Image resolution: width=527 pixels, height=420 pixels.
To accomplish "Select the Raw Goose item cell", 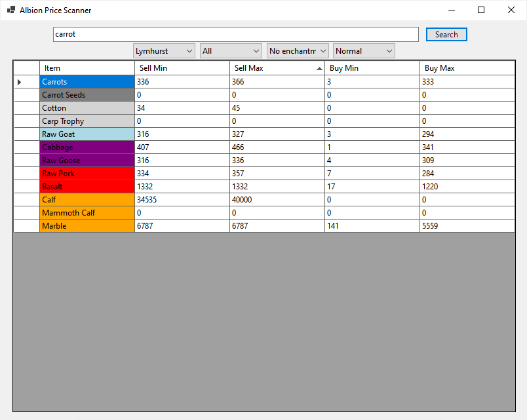I will [x=87, y=161].
